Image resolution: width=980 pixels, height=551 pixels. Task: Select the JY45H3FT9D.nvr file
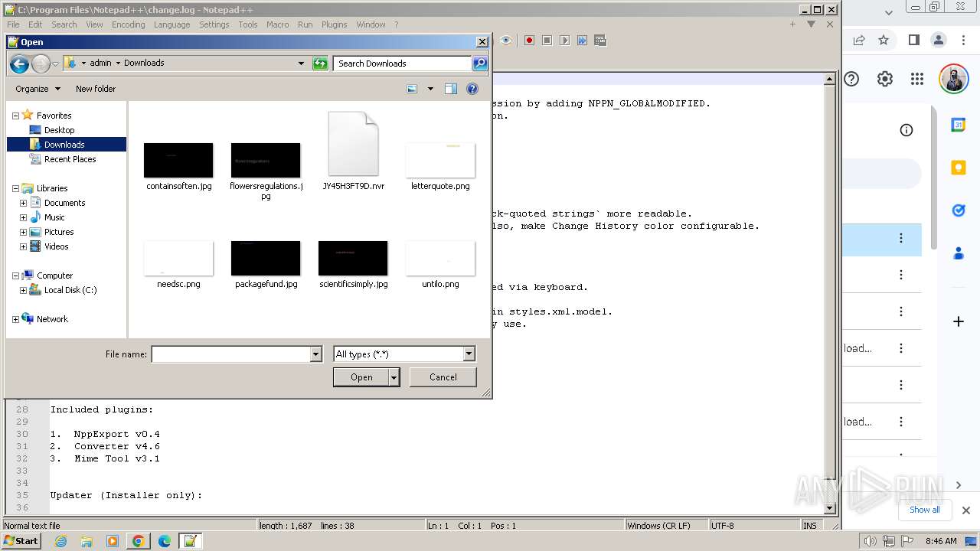(353, 152)
